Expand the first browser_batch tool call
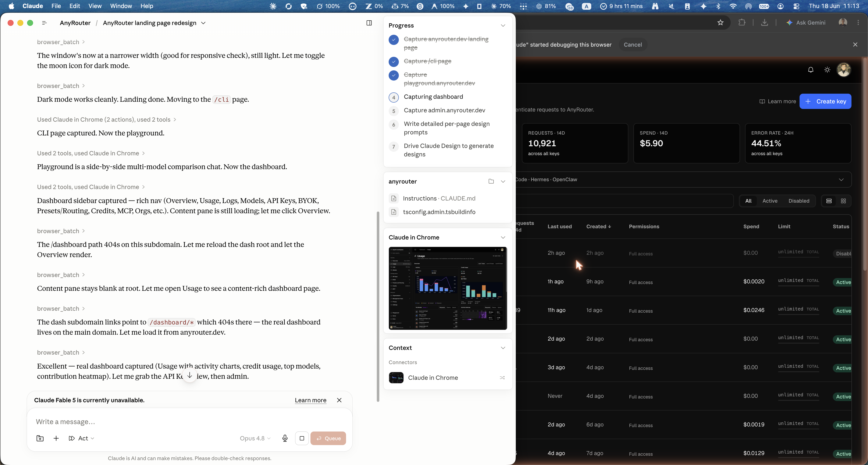This screenshot has width=868, height=465. click(61, 42)
